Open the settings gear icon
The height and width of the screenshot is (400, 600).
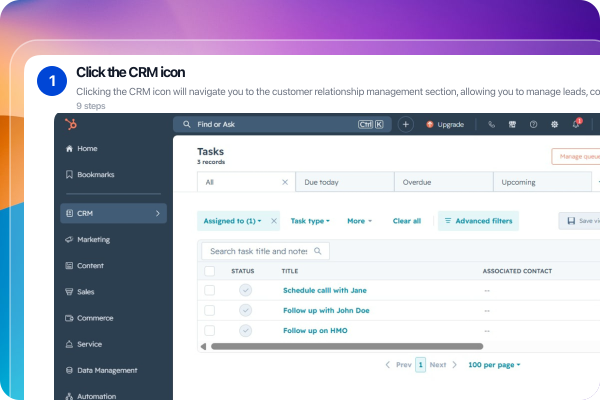tap(554, 124)
